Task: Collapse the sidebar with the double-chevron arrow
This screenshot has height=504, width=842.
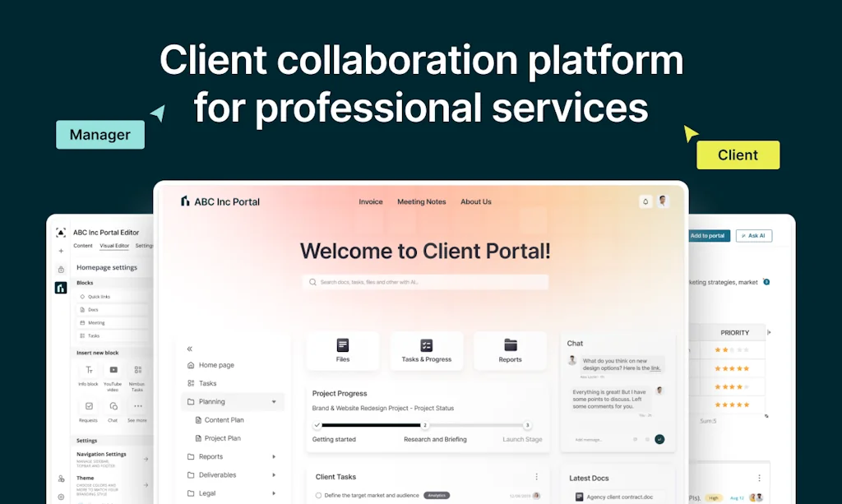Action: click(x=190, y=348)
